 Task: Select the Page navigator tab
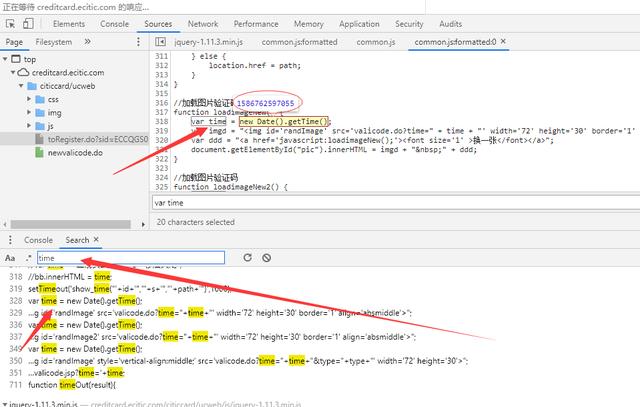[x=14, y=42]
